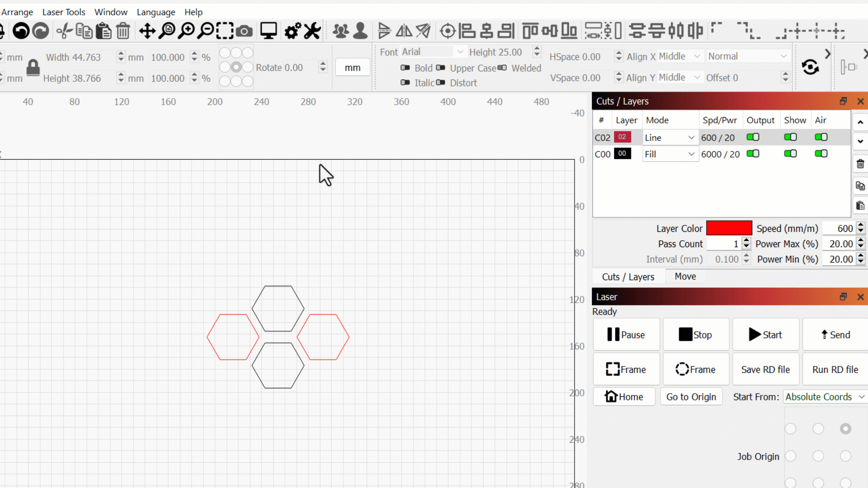Viewport: 868px width, 488px height.
Task: Toggle Air assist for layer C02
Action: 821,137
